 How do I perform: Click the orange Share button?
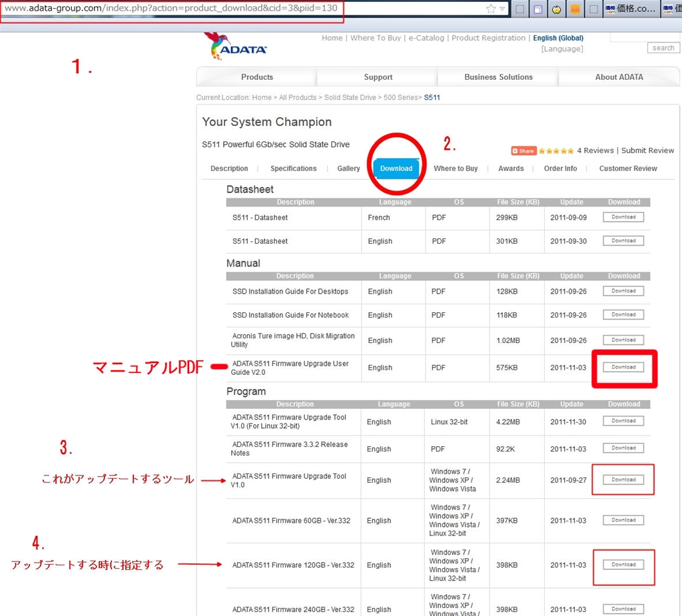(523, 151)
